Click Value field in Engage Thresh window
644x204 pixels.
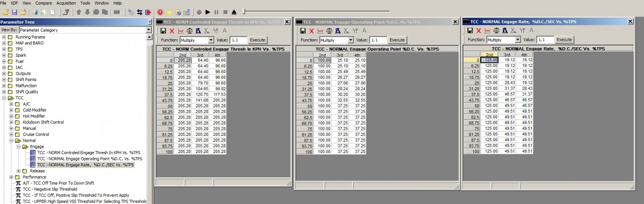pos(238,40)
